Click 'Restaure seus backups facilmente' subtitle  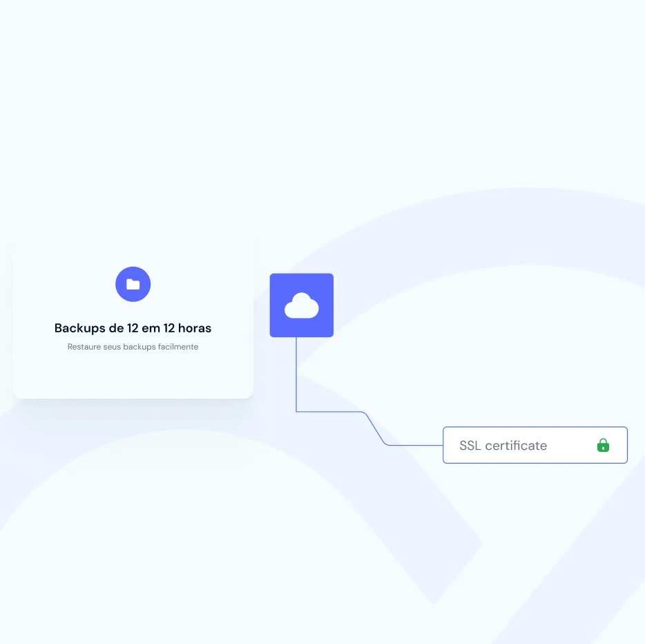pos(133,347)
